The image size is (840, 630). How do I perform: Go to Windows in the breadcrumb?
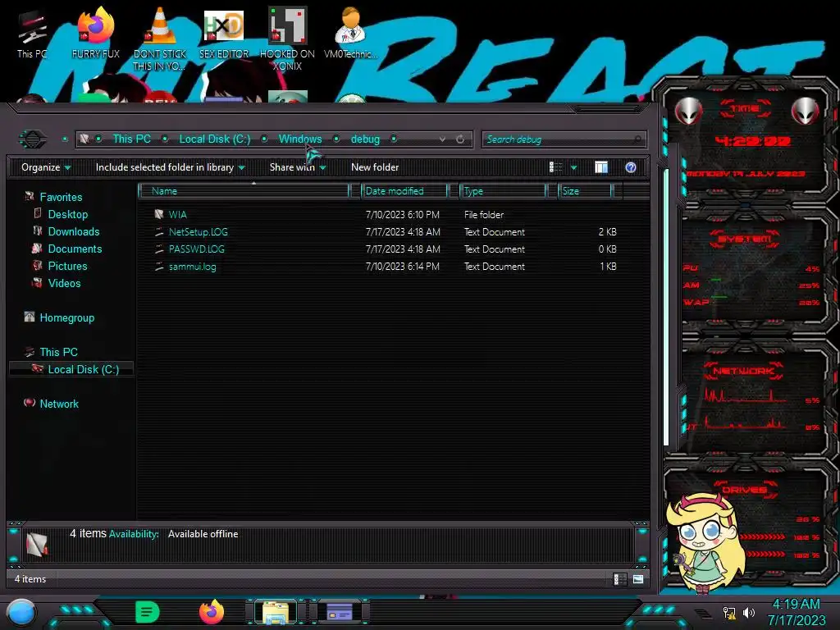pyautogui.click(x=300, y=139)
